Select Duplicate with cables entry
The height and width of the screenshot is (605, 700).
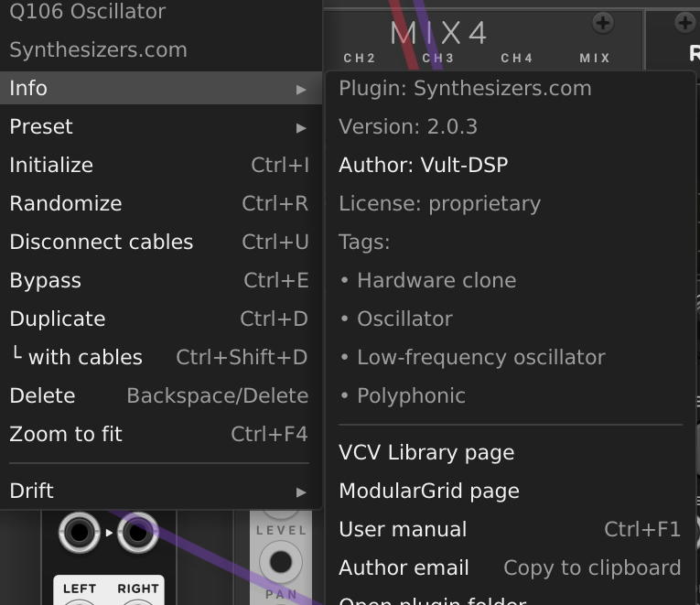coord(161,357)
